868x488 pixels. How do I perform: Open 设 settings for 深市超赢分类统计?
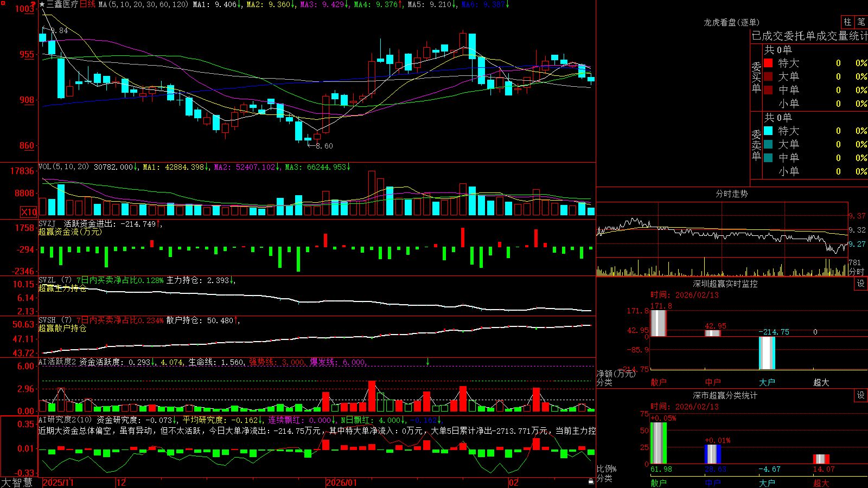[861, 395]
